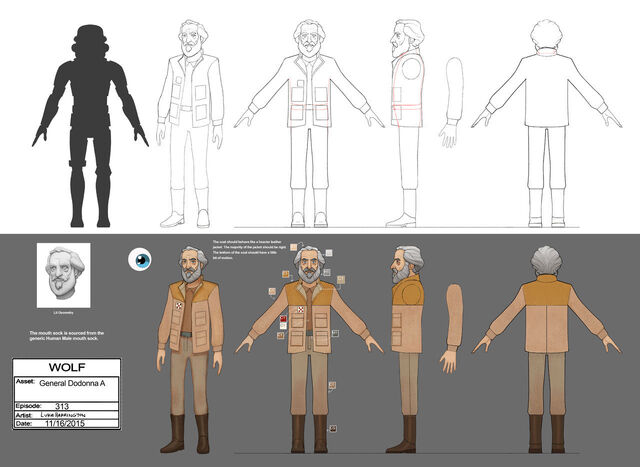The image size is (640, 467).
Task: Click the coat behavior note paragraph
Action: point(247,250)
